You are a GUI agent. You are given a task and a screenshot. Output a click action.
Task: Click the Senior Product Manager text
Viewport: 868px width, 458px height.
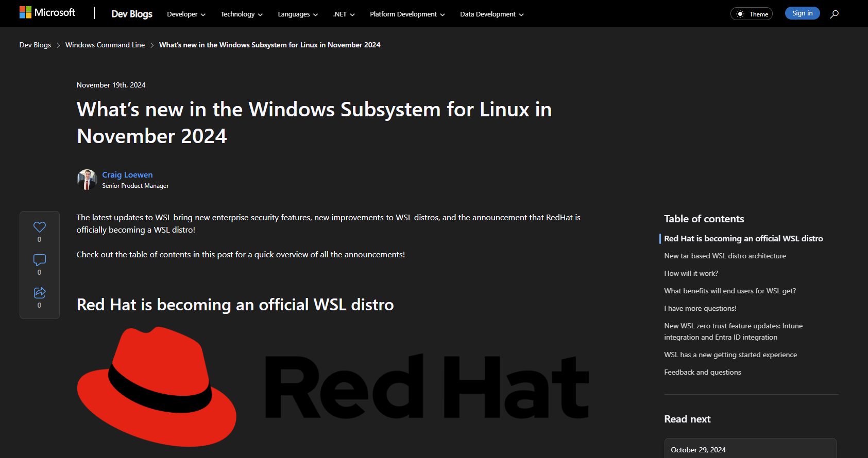[x=135, y=186]
